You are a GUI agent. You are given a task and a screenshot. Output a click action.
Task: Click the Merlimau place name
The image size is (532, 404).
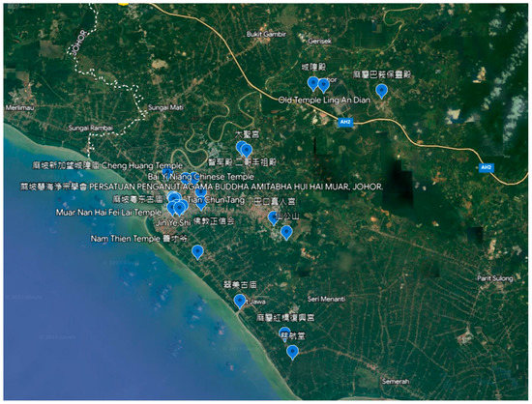coord(19,107)
